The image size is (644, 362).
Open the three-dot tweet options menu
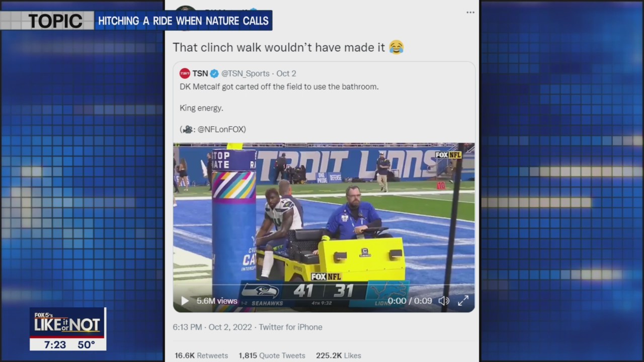470,13
